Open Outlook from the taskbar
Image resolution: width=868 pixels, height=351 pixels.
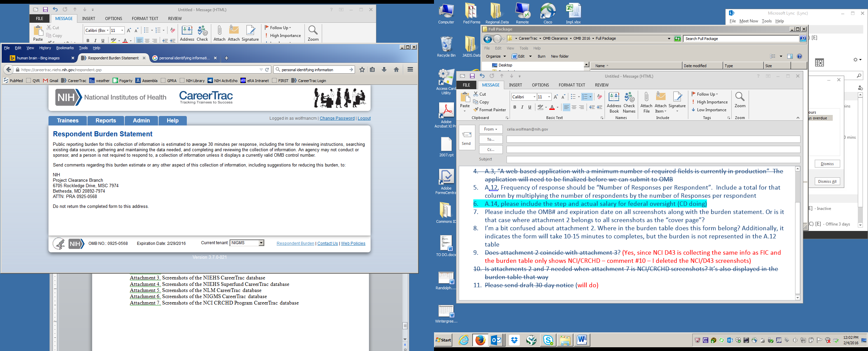pyautogui.click(x=497, y=340)
